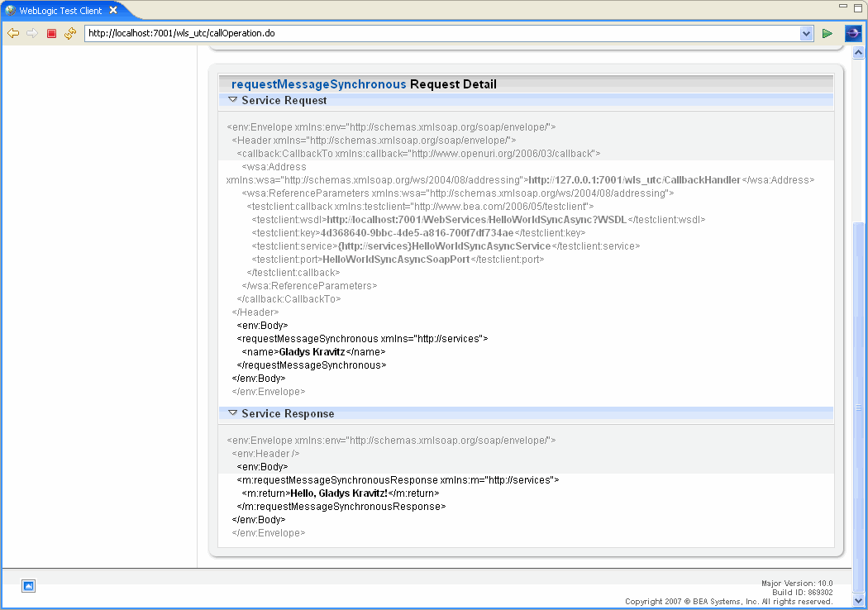Click the HelloWorldSyncAsyncSoapPort port value
This screenshot has height=610, width=868.
(396, 260)
